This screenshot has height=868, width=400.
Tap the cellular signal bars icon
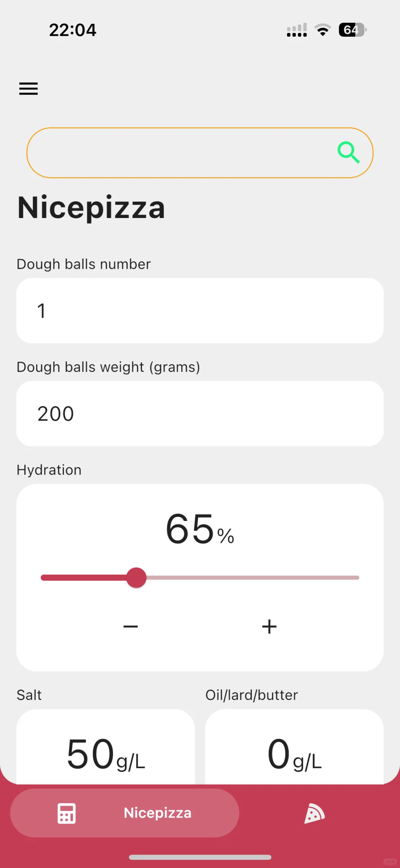tap(297, 30)
